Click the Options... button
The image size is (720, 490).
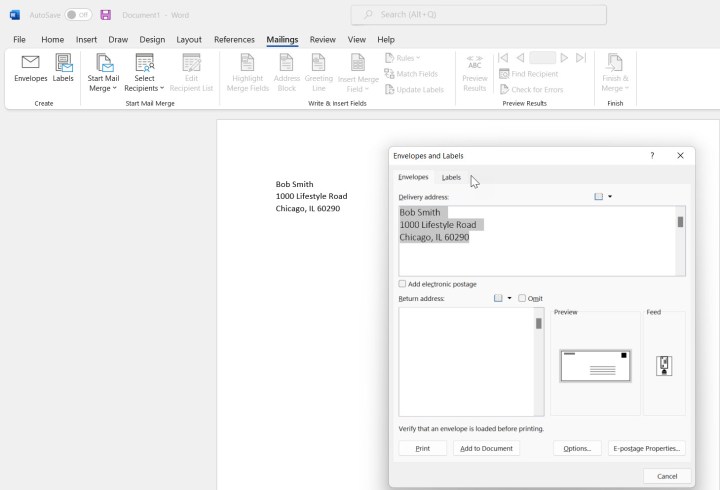(x=577, y=448)
